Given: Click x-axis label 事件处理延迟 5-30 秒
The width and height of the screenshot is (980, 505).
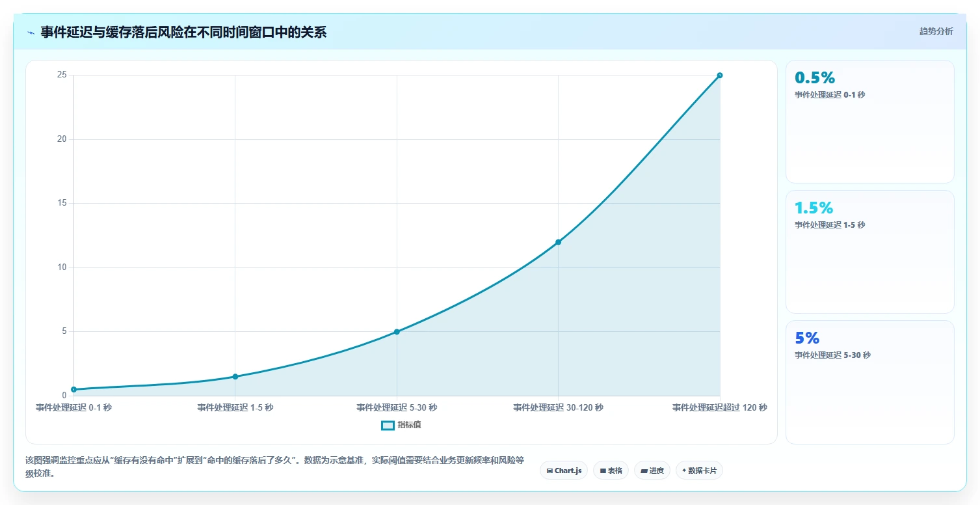Looking at the screenshot, I should [397, 407].
